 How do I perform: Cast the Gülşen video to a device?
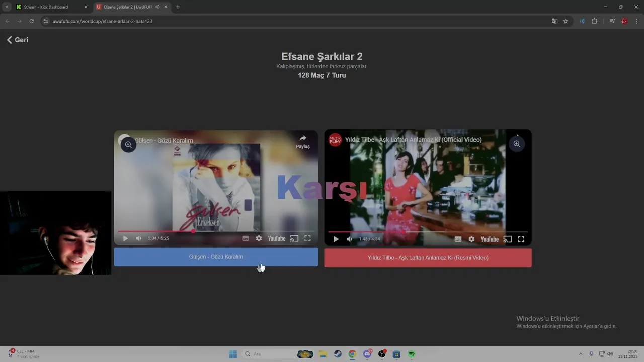294,238
